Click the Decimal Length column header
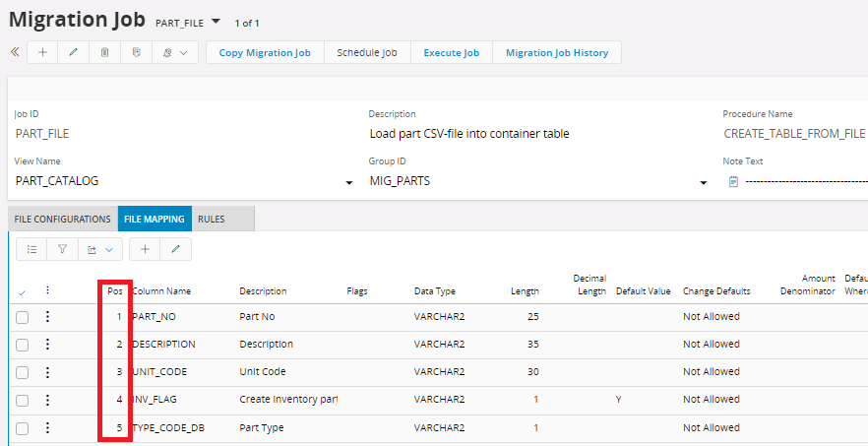Image resolution: width=868 pixels, height=446 pixels. tap(589, 285)
